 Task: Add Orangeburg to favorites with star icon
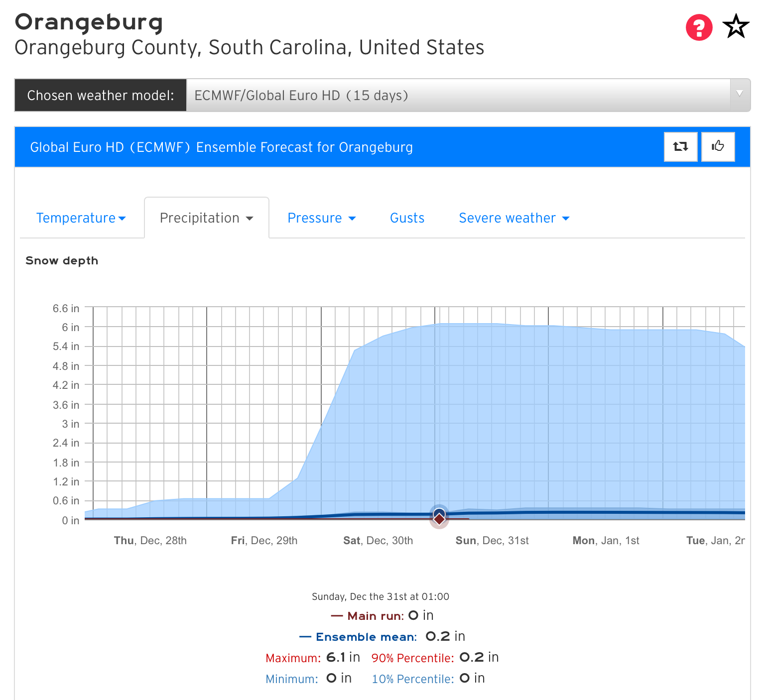[736, 26]
